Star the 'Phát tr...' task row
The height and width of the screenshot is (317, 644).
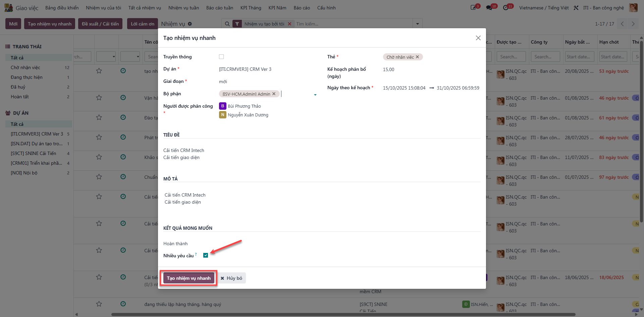99,137
